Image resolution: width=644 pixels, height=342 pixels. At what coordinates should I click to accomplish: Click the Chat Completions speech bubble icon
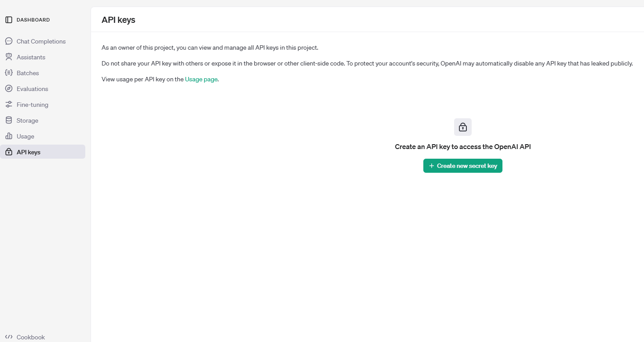click(x=9, y=41)
